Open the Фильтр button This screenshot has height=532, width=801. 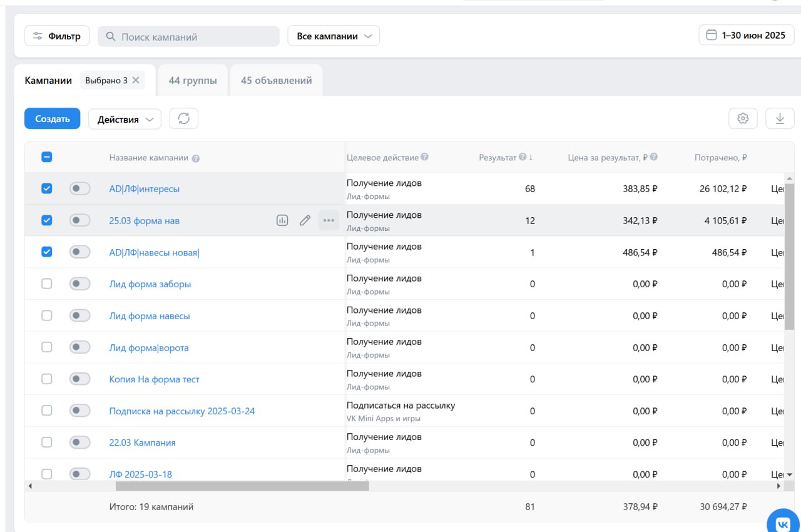[x=57, y=36]
